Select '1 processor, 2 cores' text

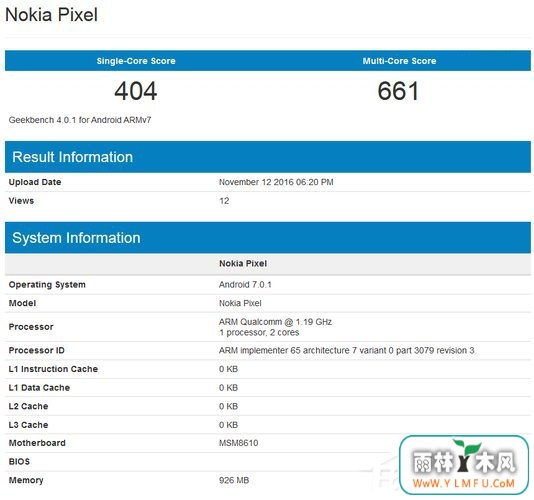point(259,332)
